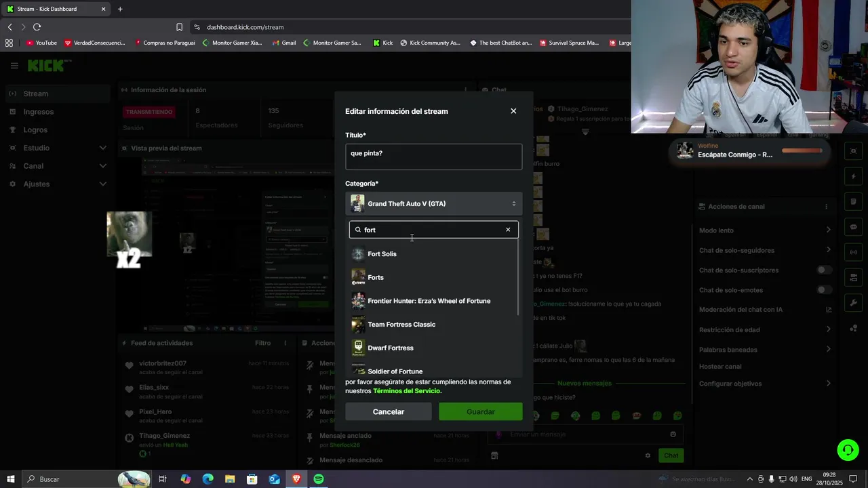Open a new browser tab

(x=120, y=9)
